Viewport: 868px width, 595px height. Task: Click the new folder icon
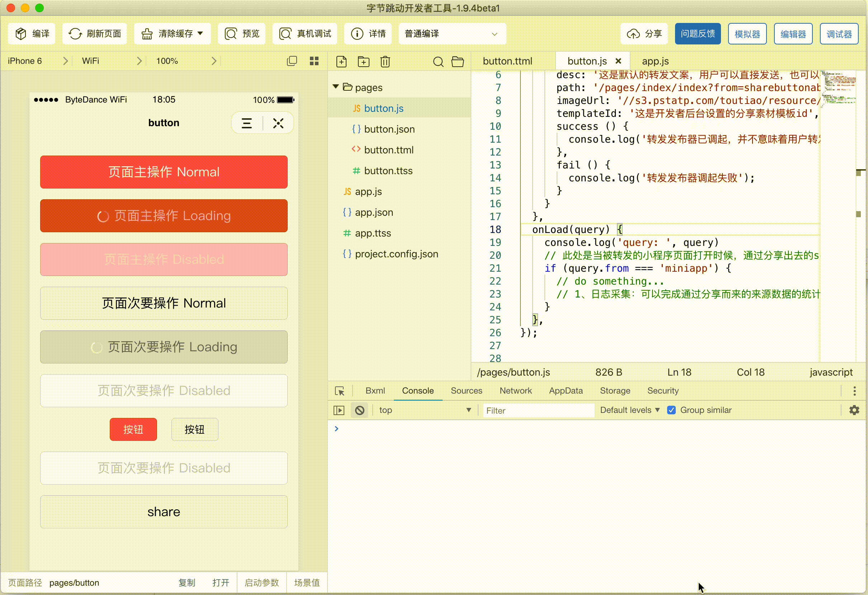coord(363,62)
